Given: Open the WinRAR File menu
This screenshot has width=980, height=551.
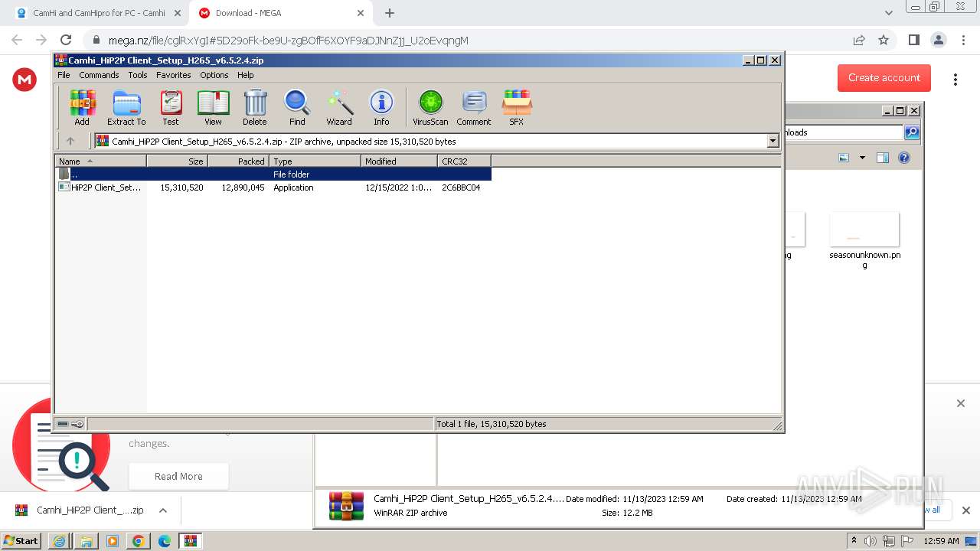Looking at the screenshot, I should [x=64, y=75].
